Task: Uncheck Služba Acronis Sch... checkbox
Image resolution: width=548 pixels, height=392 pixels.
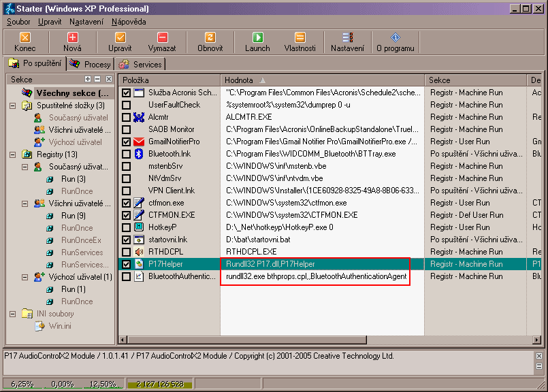Action: 126,93
